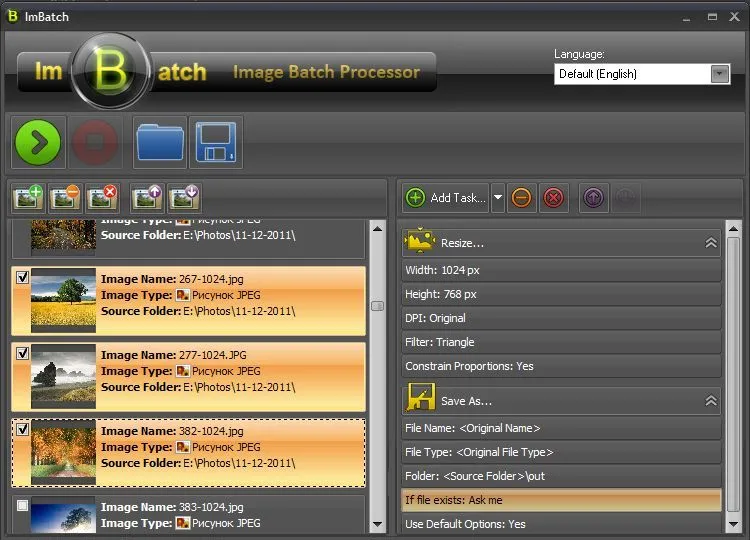The height and width of the screenshot is (540, 750).
Task: Click the remove image icon with orange minus
Action: (66, 197)
